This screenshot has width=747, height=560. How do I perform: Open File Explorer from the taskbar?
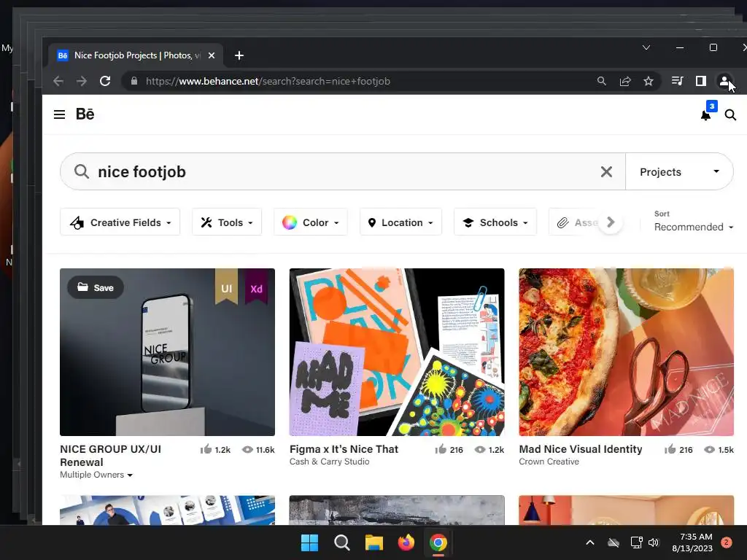[374, 542]
